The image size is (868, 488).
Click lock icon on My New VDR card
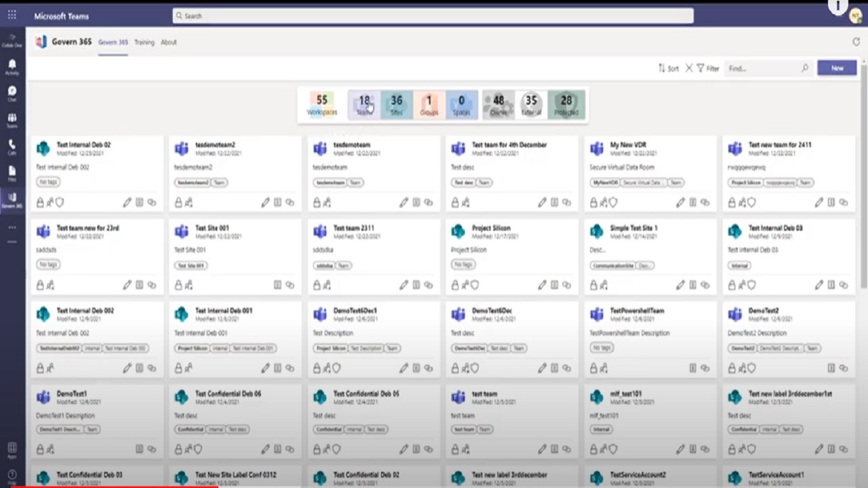(593, 202)
